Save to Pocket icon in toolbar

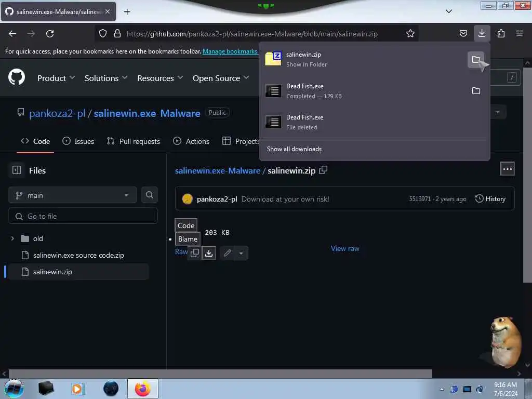463,33
